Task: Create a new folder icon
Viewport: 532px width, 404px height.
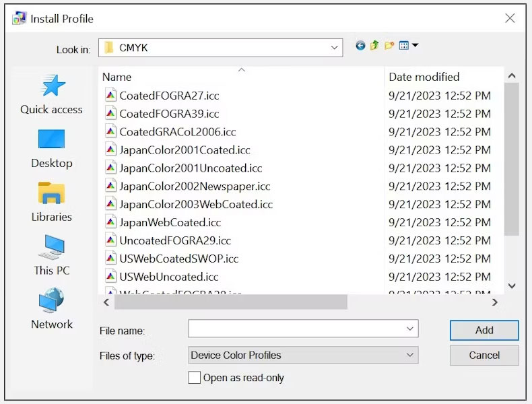Action: point(389,46)
